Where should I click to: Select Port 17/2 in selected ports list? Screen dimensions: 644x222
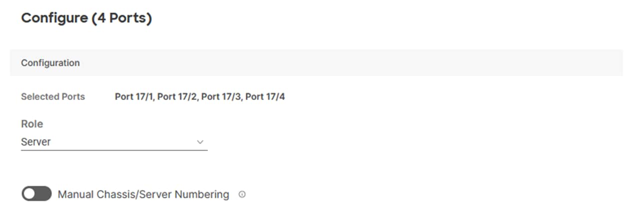tap(179, 96)
